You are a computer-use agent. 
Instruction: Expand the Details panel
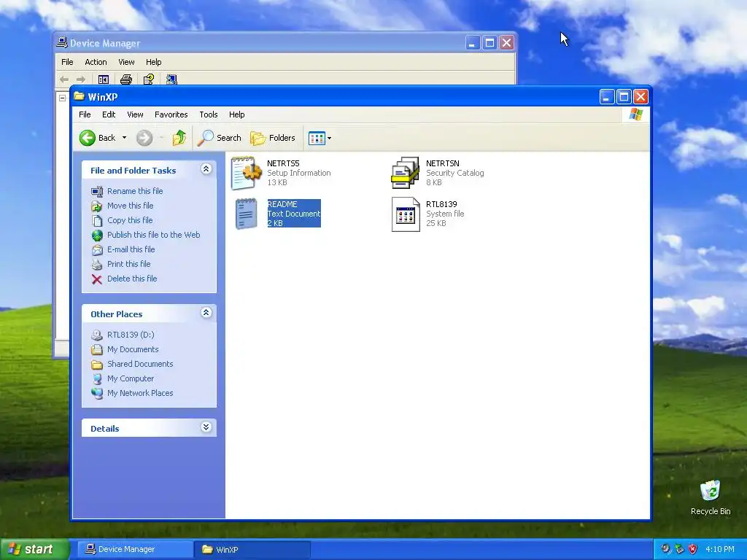206,427
